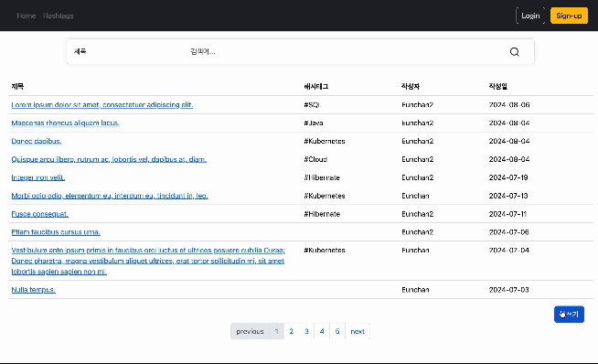The image size is (598, 364).
Task: Click author Eunchan in the Morbi odio row
Action: pos(415,196)
